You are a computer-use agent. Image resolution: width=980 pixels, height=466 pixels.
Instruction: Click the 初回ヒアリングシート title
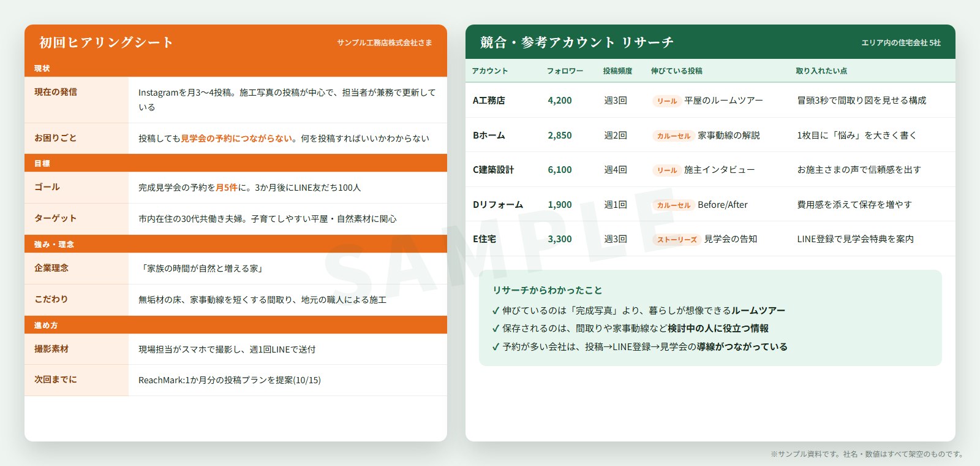(106, 42)
